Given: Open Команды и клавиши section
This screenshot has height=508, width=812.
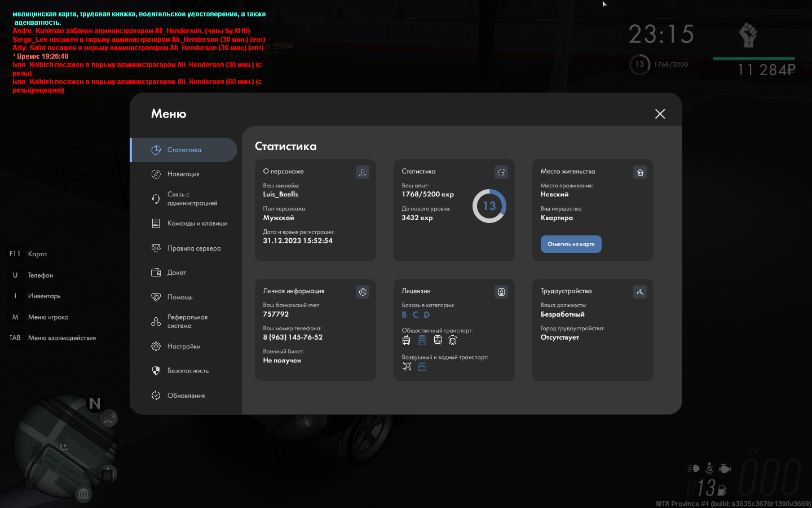Looking at the screenshot, I should [x=197, y=224].
